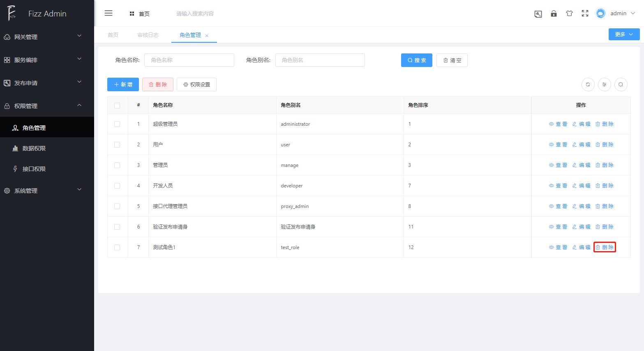Click the lock screen icon

[x=554, y=14]
